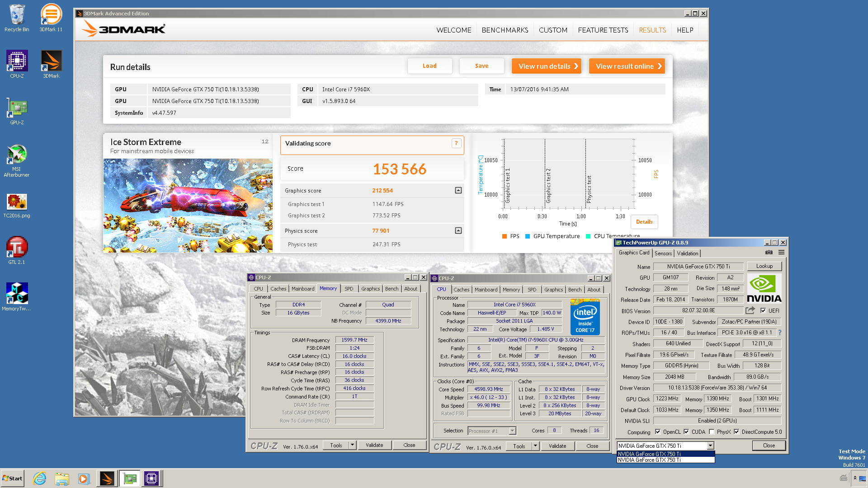This screenshot has width=868, height=488.
Task: Click the Save button in Run details
Action: (x=481, y=66)
